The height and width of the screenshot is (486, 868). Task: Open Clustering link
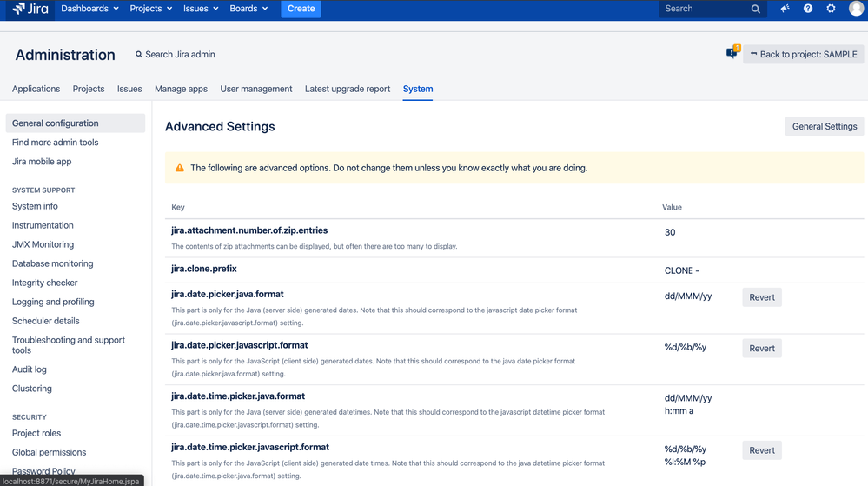click(x=31, y=389)
